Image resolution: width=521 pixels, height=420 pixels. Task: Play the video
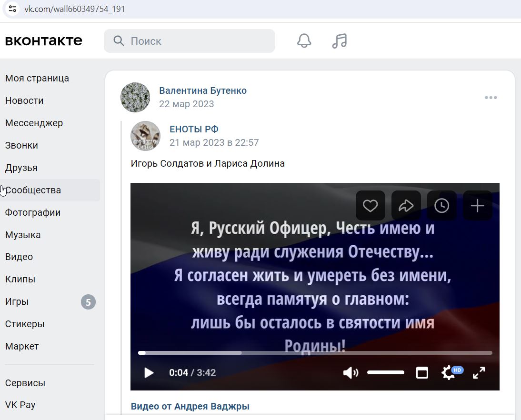click(149, 373)
